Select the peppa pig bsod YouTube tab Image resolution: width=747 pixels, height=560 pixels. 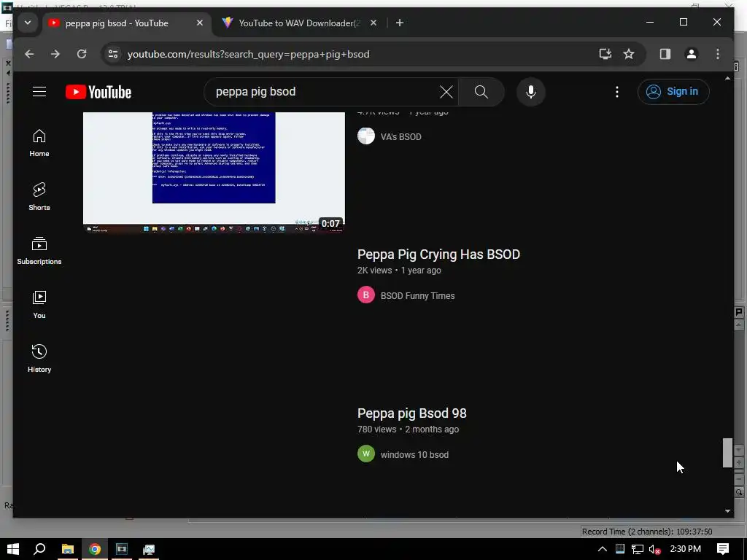117,23
